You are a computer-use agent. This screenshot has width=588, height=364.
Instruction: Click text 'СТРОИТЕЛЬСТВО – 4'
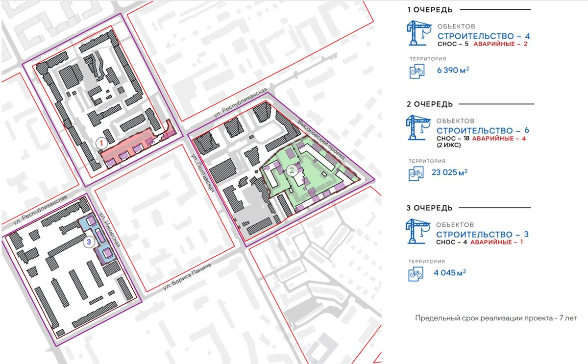(x=484, y=36)
